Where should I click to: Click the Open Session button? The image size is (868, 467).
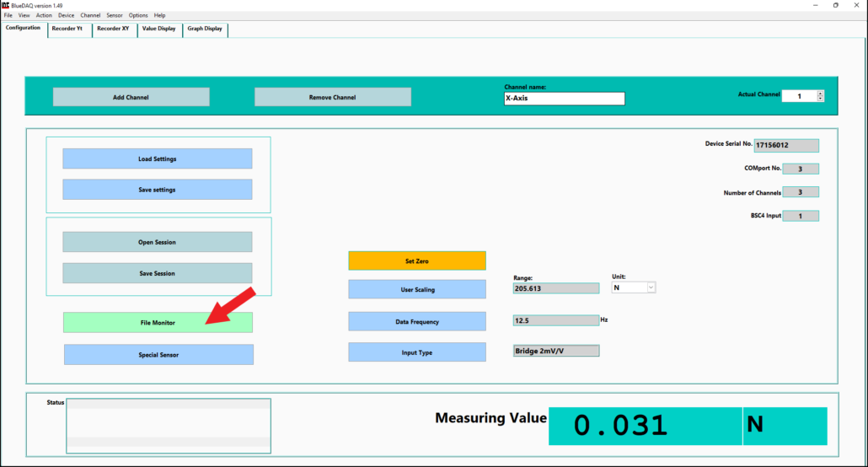pos(157,242)
